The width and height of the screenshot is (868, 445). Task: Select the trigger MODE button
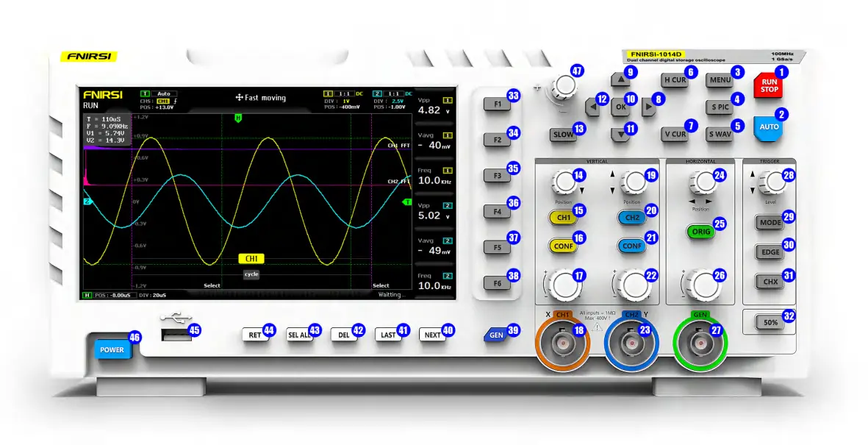pyautogui.click(x=770, y=223)
